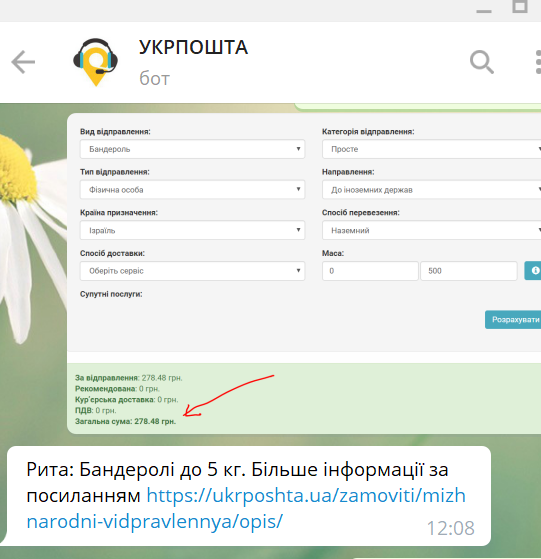
Task: Minimize the Telegram window
Action: point(484,11)
